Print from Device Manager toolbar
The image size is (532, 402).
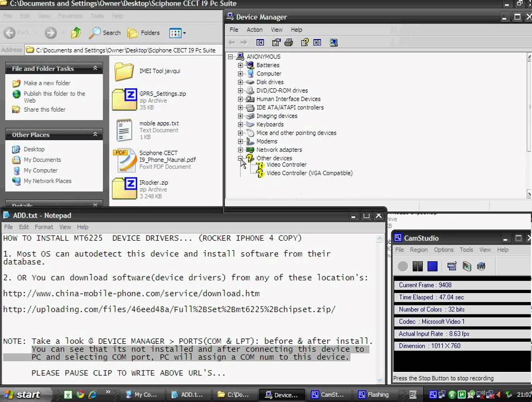tap(289, 42)
